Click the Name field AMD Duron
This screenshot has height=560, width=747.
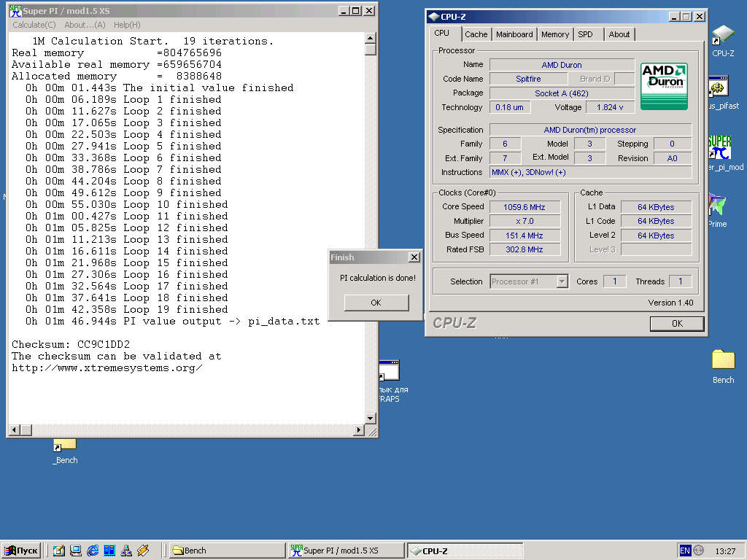562,65
